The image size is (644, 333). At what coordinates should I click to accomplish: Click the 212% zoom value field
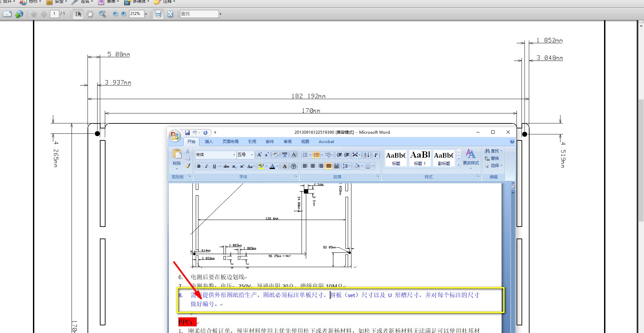pos(136,14)
